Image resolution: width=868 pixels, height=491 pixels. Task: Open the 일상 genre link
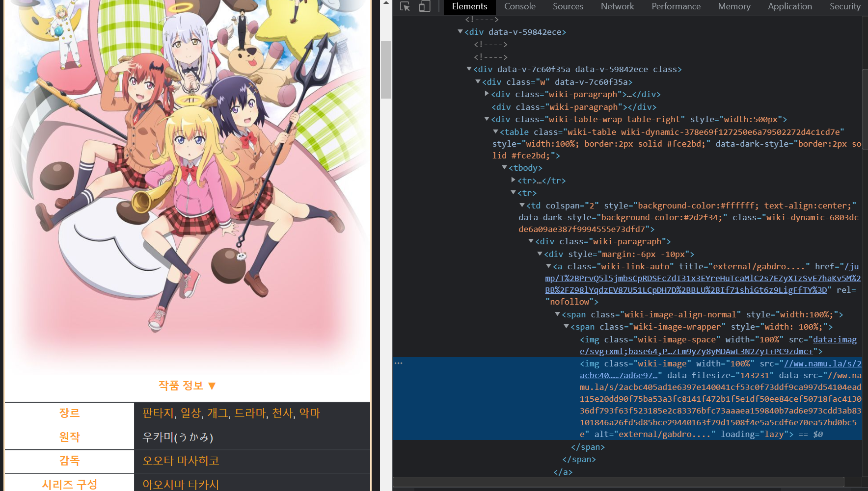click(x=190, y=413)
